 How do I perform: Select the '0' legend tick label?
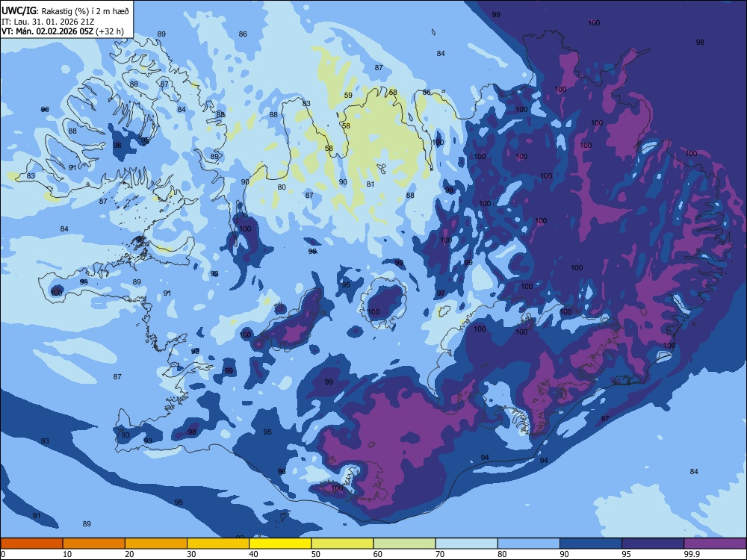click(2, 554)
